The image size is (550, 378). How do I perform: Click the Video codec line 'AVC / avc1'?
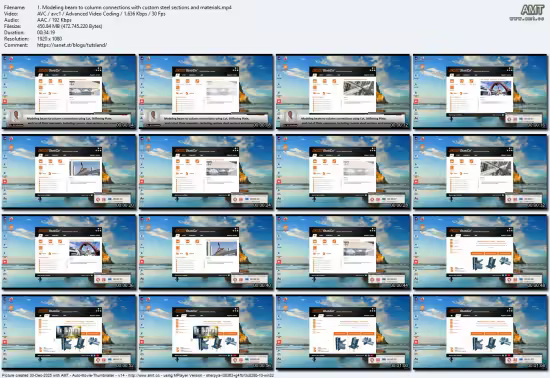coord(101,14)
